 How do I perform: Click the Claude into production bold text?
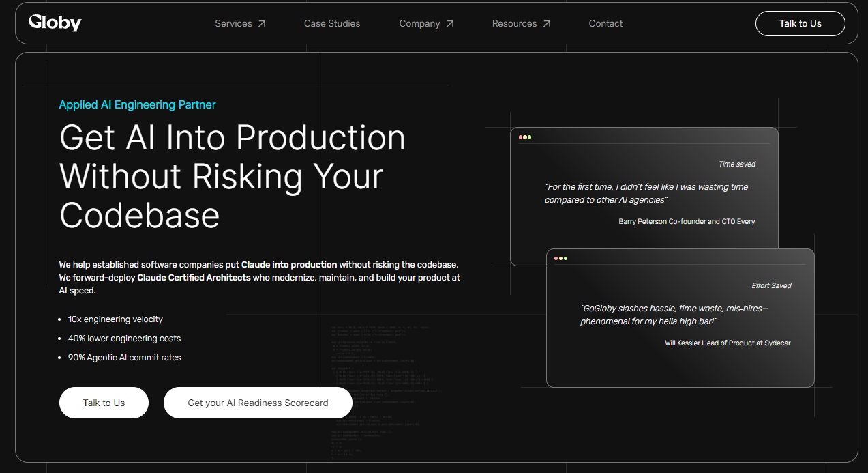289,264
